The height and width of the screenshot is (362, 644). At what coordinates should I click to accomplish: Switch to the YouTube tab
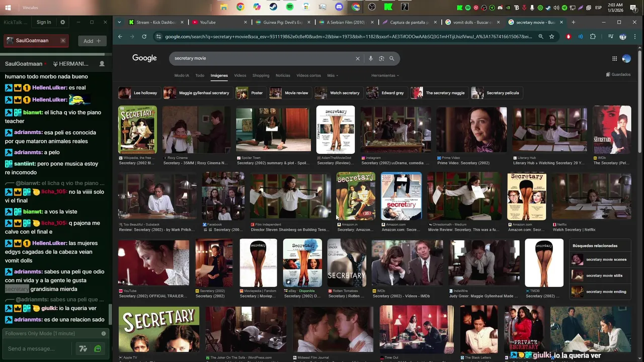click(220, 22)
